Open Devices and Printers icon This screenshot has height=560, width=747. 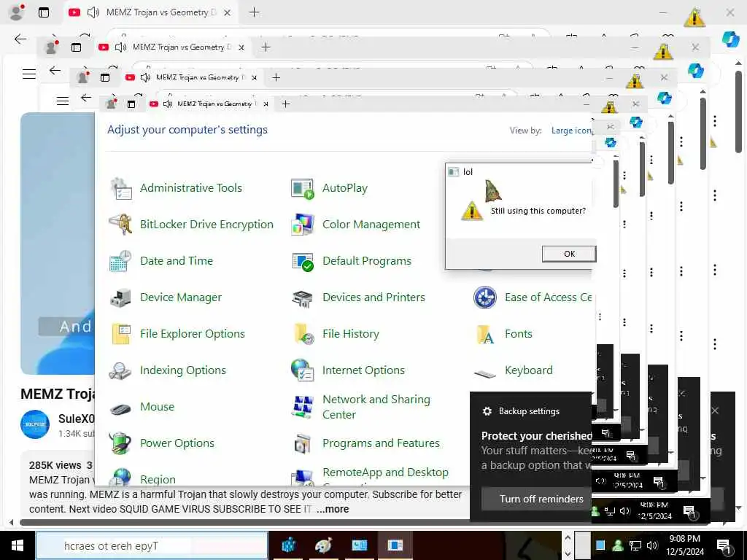(303, 298)
